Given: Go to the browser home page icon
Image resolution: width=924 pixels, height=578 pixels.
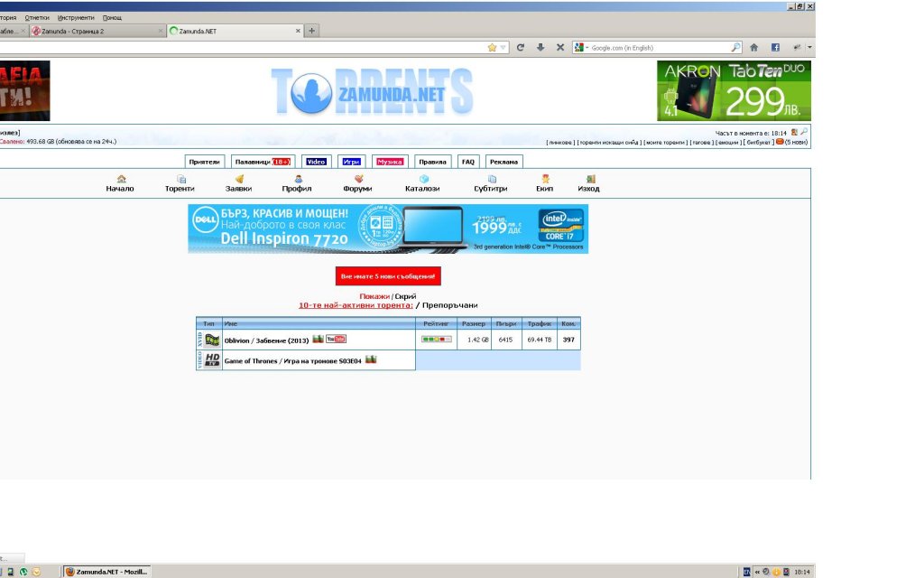Looking at the screenshot, I should pos(753,48).
